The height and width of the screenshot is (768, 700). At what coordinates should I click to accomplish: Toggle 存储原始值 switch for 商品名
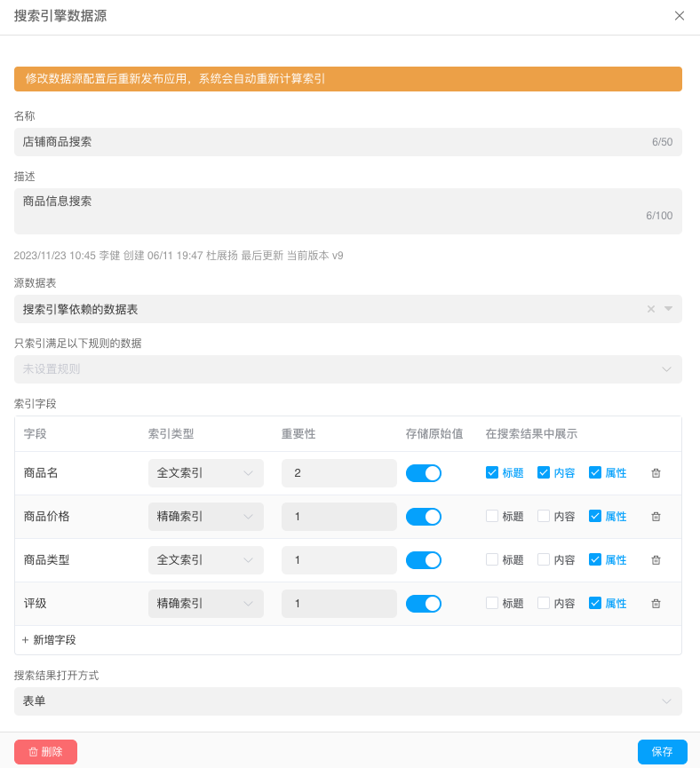[424, 473]
